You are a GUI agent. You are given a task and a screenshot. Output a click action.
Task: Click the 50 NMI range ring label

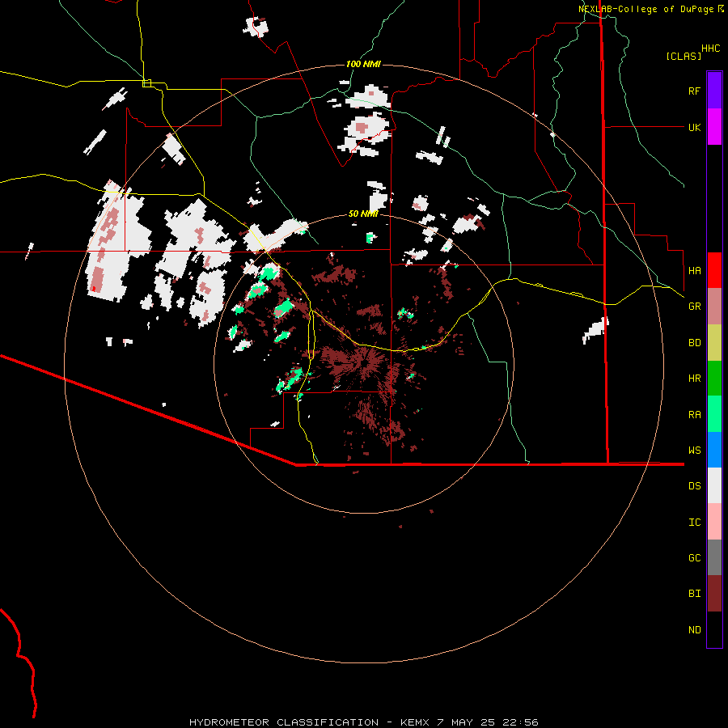[363, 214]
